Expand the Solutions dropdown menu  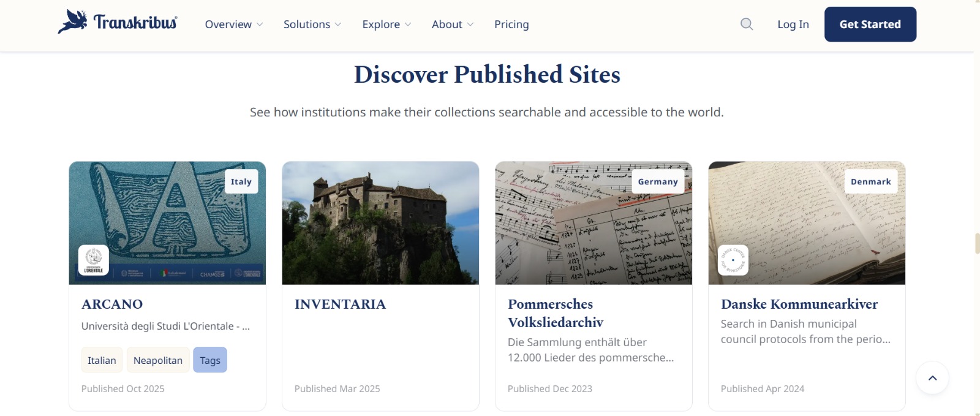click(312, 25)
